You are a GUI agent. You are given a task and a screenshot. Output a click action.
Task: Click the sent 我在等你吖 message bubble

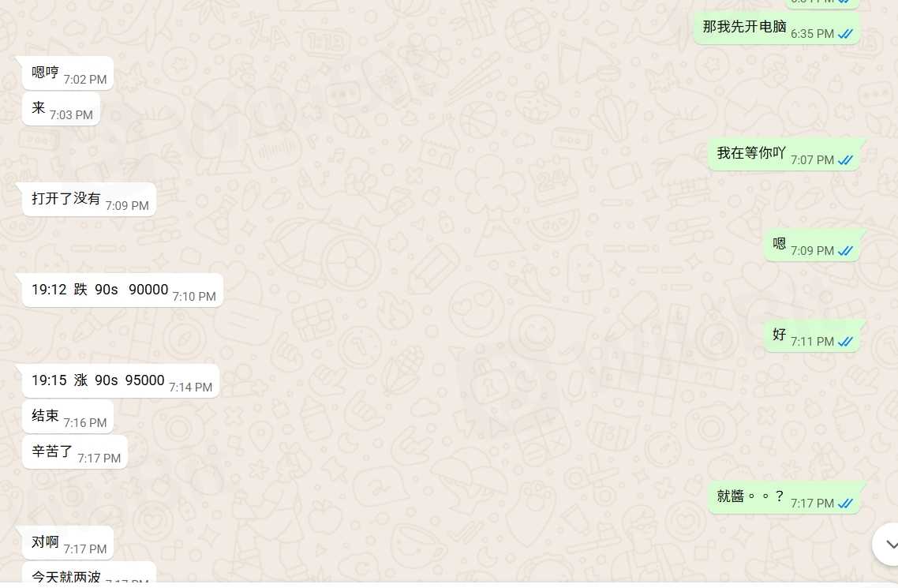[x=784, y=154]
